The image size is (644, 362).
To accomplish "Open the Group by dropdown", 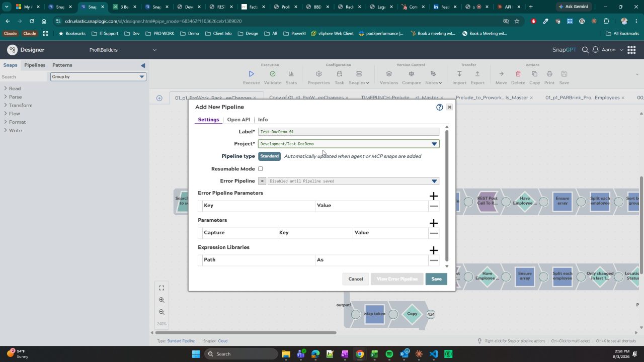I will 98,76.
